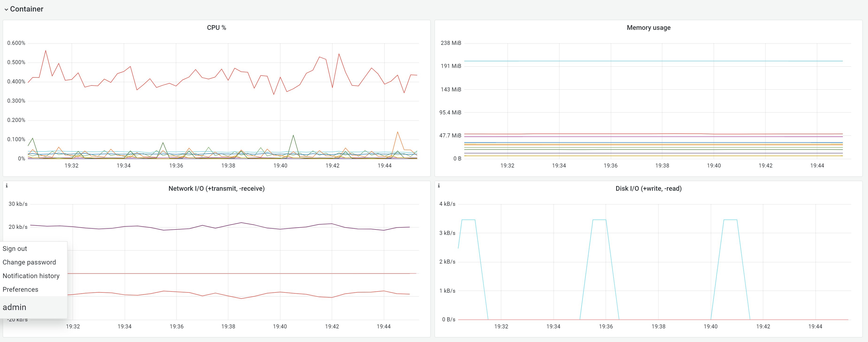Click the 19:38 label on CPU % axis
The height and width of the screenshot is (342, 868).
pos(228,166)
